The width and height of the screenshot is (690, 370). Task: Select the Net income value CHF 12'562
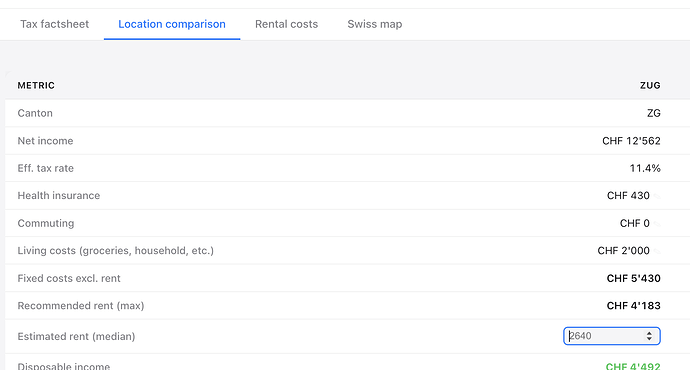pyautogui.click(x=631, y=141)
